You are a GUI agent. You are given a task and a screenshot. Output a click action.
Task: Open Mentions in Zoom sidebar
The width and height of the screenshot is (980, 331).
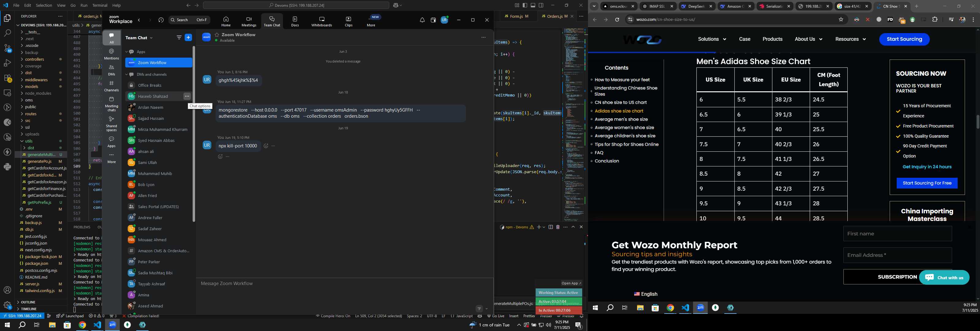click(111, 54)
